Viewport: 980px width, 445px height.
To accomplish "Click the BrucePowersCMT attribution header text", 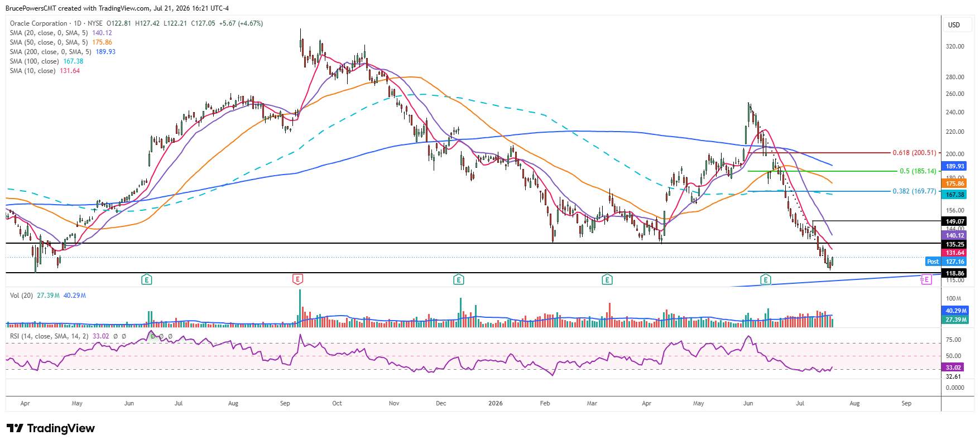I will (117, 8).
